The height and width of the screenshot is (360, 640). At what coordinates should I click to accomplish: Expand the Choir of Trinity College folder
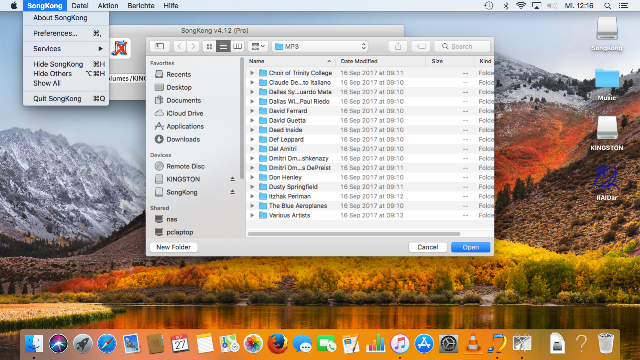252,73
